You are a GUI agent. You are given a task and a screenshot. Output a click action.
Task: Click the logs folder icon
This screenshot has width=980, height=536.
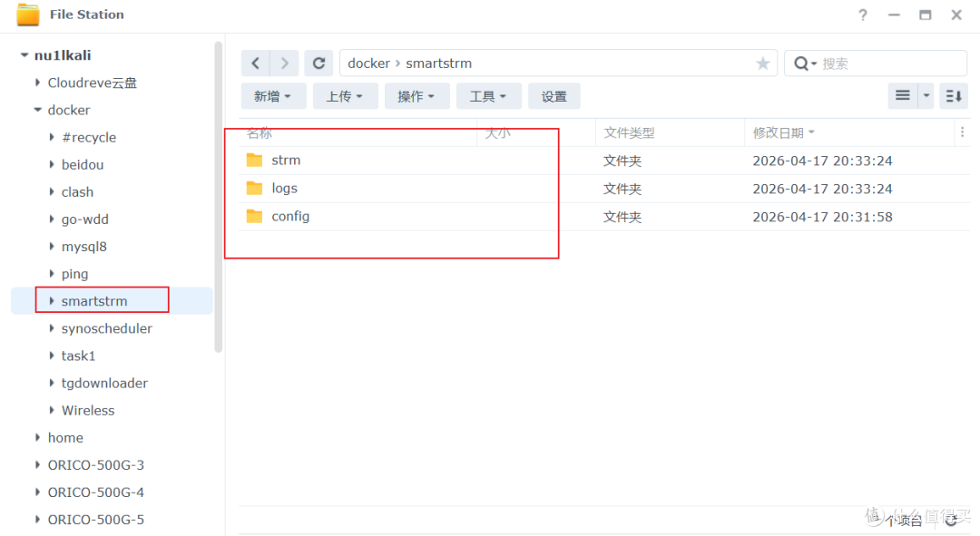(254, 188)
